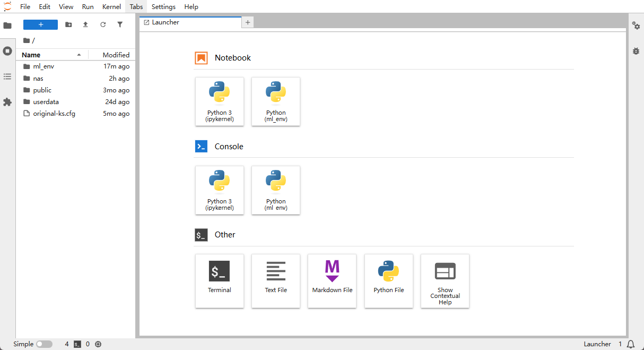Screen dimensions: 644x350
Task: Create a new Markdown File
Action: pyautogui.click(x=332, y=281)
